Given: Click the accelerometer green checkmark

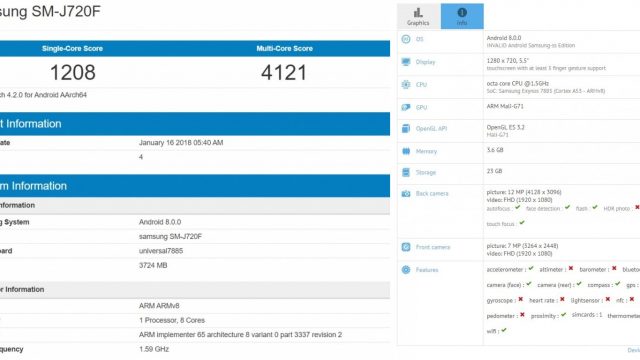Looking at the screenshot, I should 531,269.
